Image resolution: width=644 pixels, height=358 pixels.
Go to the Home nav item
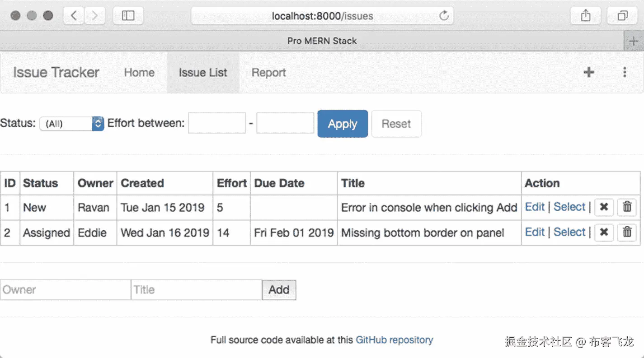coord(139,73)
